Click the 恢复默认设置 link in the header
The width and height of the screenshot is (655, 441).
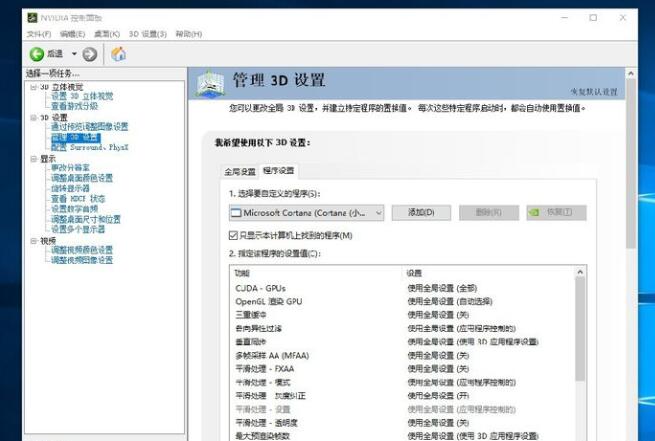point(594,91)
